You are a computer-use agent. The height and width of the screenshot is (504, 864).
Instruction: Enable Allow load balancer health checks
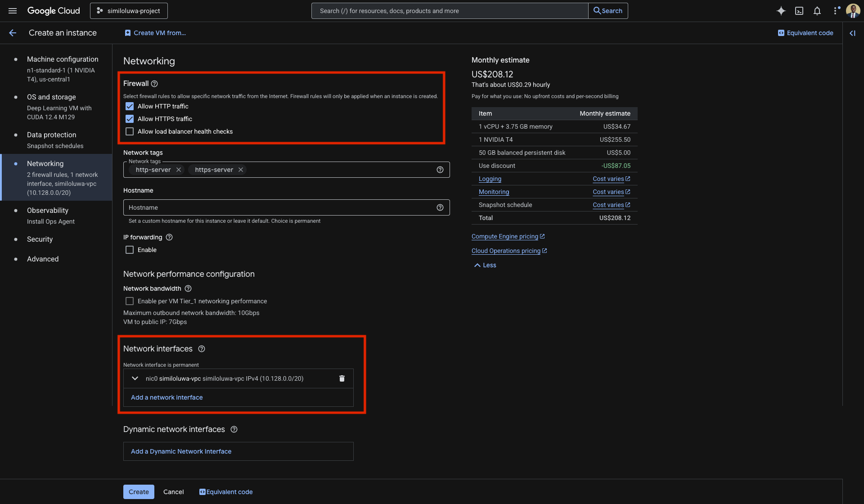click(130, 131)
